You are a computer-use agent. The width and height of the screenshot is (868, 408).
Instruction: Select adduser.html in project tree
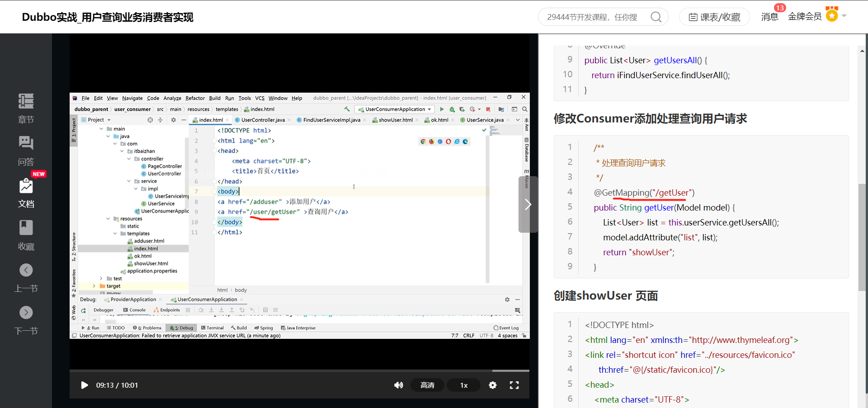(146, 241)
